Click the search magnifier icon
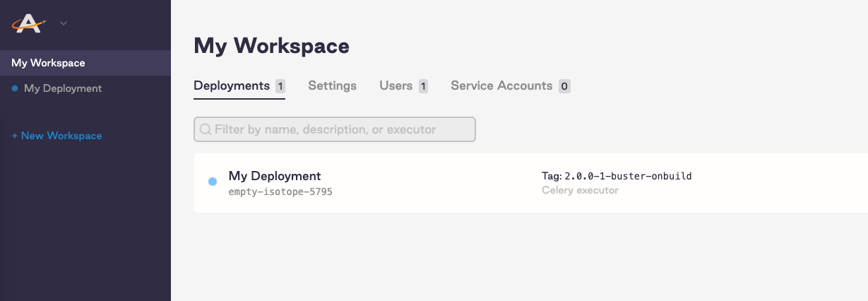The height and width of the screenshot is (301, 868). click(206, 130)
